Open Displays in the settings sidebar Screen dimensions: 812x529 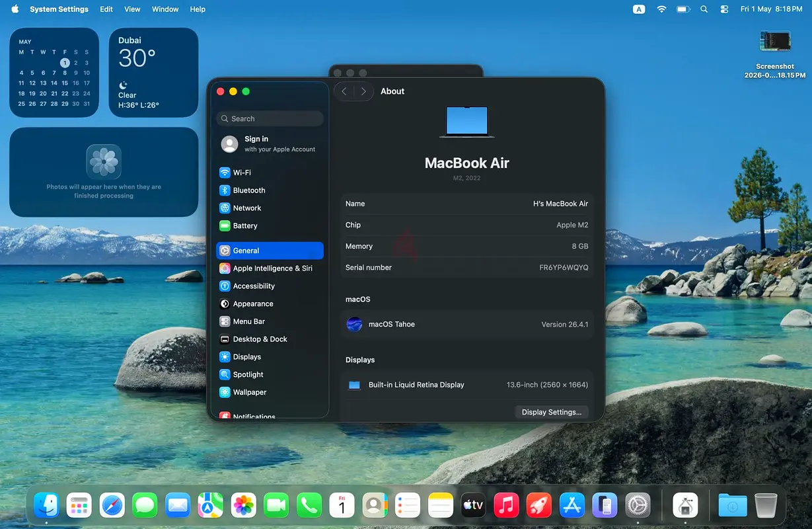pos(270,357)
